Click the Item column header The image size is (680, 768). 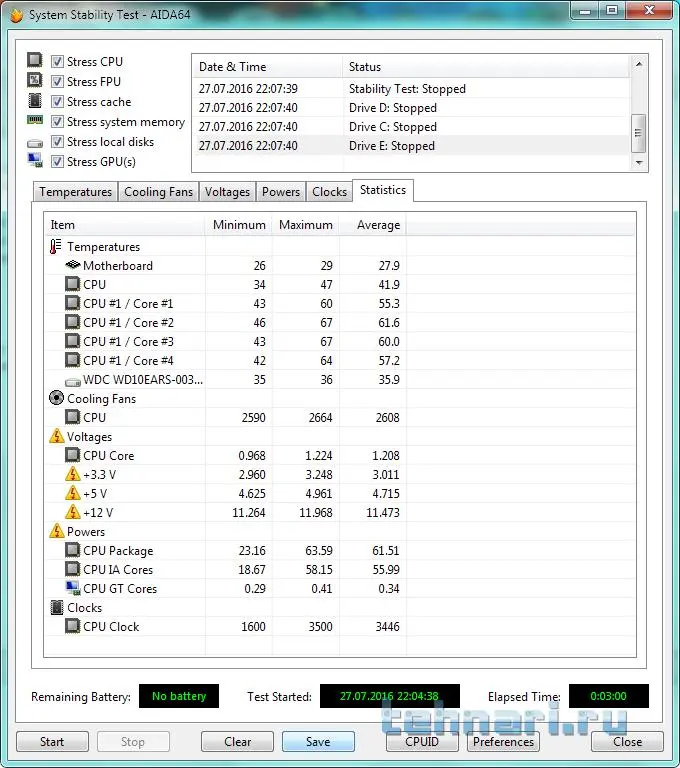pos(124,225)
